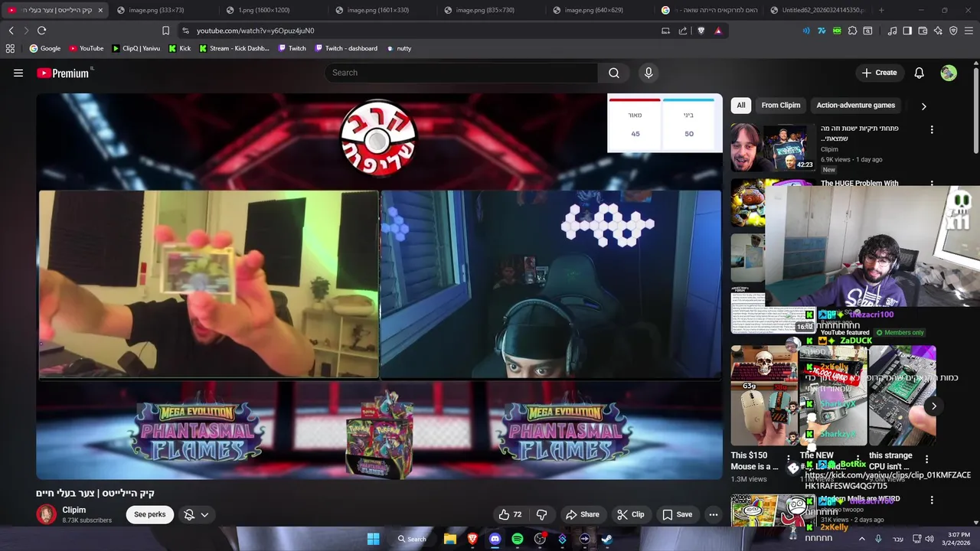
Task: Open site settings icon in address bar
Action: 185,31
